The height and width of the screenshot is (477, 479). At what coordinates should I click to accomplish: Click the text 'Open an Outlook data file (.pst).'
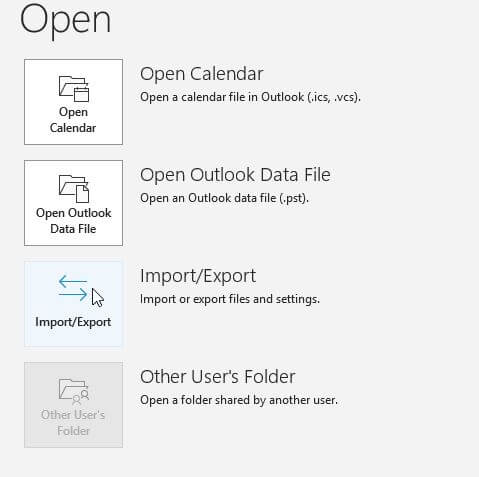(224, 198)
